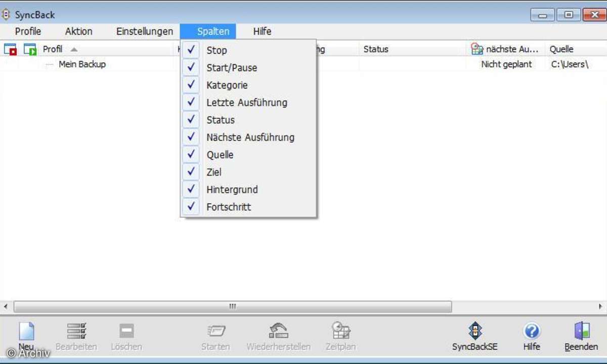Maximize the SyncBack window

point(569,15)
